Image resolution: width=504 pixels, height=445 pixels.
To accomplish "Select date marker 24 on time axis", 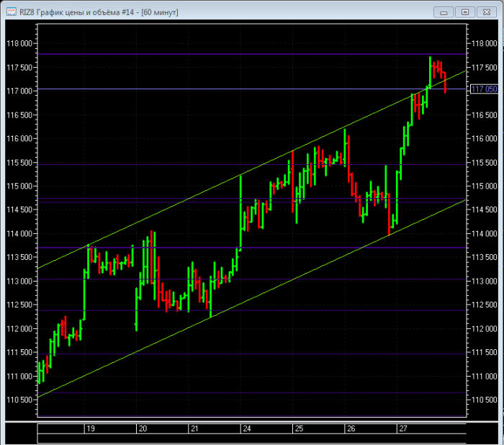I will pos(247,428).
